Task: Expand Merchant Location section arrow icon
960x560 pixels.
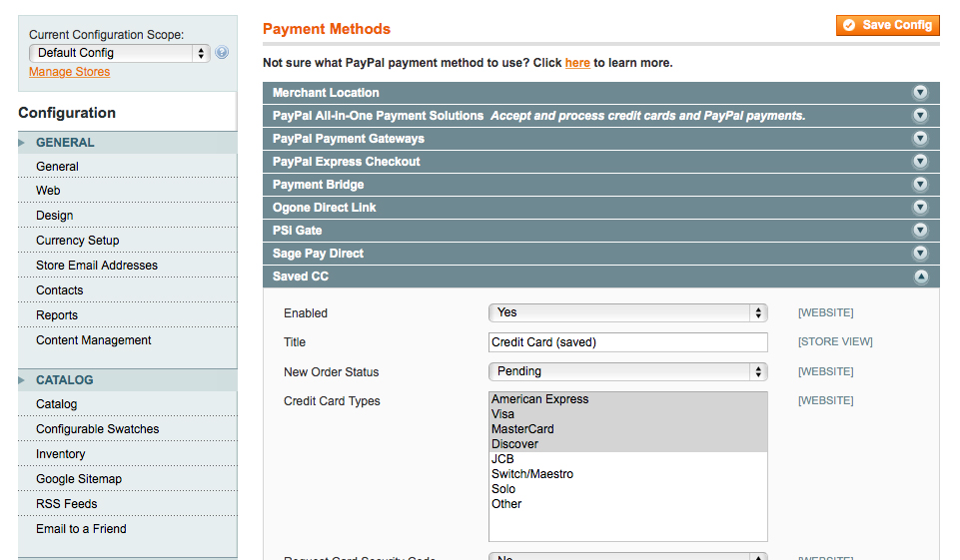Action: tap(920, 93)
